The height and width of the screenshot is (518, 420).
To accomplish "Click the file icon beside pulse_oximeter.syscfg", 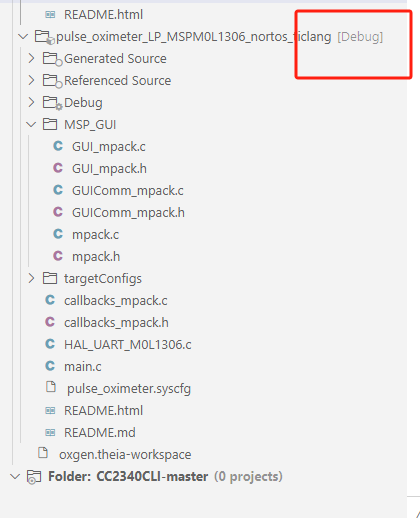I will coord(51,387).
